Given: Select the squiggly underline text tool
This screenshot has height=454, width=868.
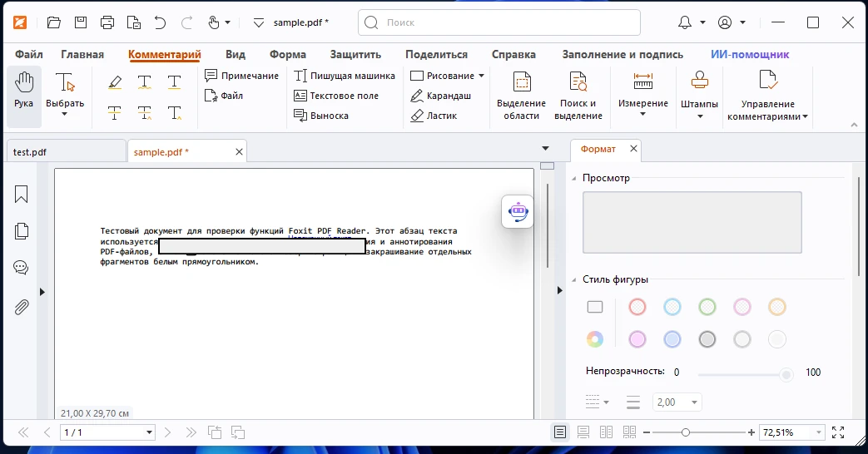Looking at the screenshot, I should coord(145,82).
